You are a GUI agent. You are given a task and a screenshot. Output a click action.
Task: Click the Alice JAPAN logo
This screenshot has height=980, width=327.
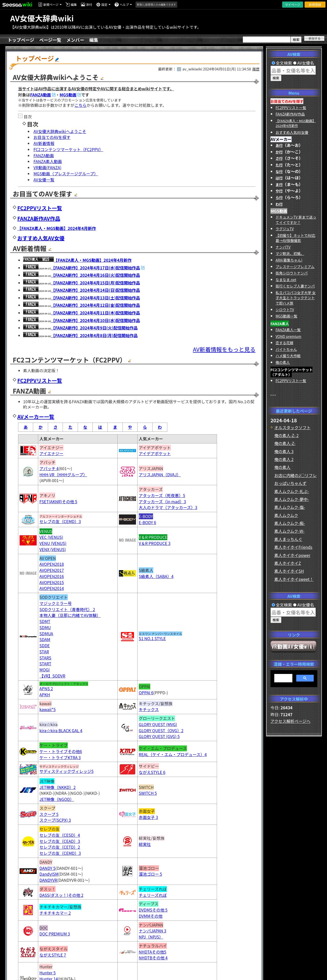pos(127,472)
